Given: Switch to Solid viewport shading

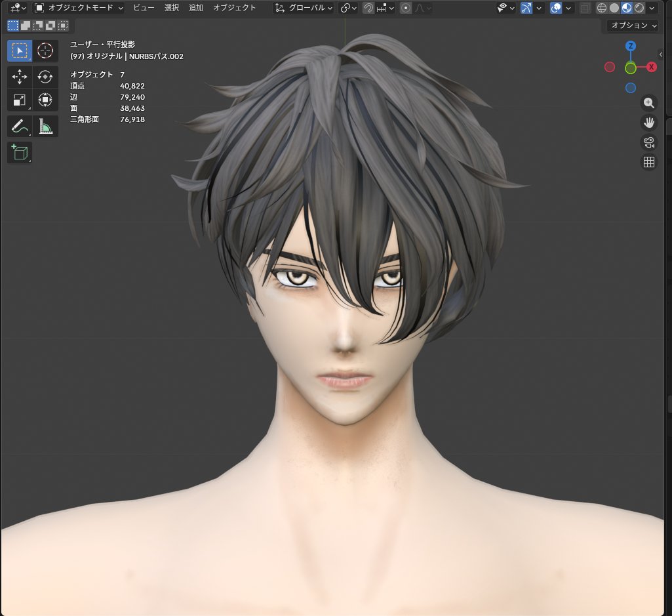Looking at the screenshot, I should point(614,8).
